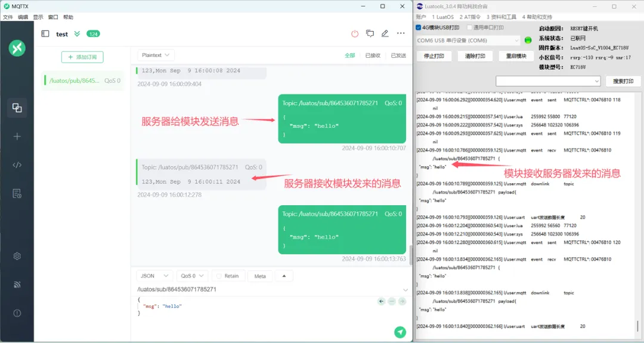This screenshot has height=343, width=644.
Task: Open the 文件 menu in MQTTX
Action: tap(8, 17)
